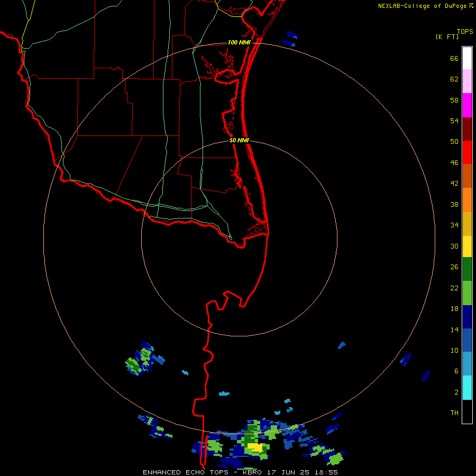The image size is (476, 476).
Task: Click the yellow 30 kft echo core
Action: point(255,447)
